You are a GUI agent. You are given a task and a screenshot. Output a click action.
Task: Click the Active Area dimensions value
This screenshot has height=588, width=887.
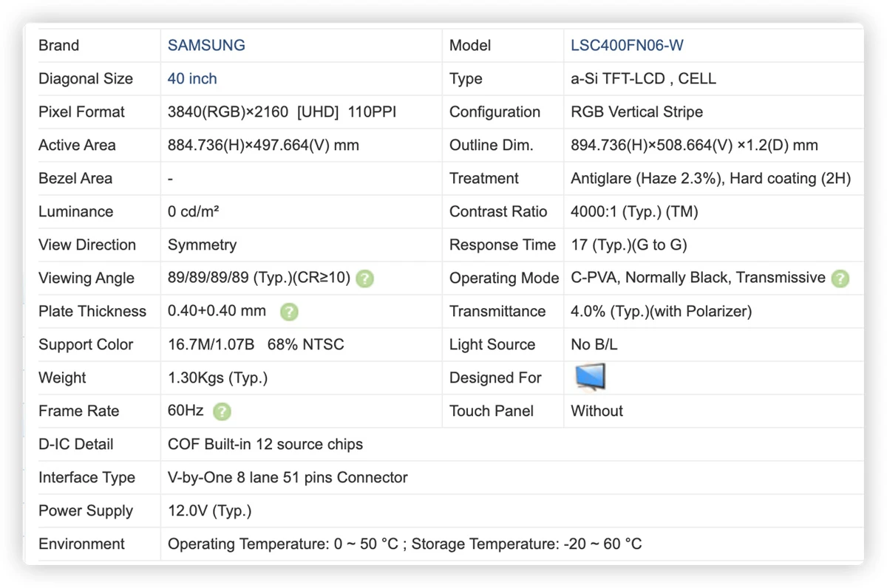(x=263, y=145)
